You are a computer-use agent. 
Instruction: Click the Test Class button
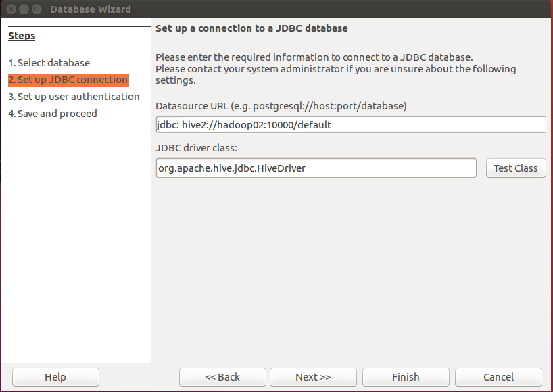point(515,168)
